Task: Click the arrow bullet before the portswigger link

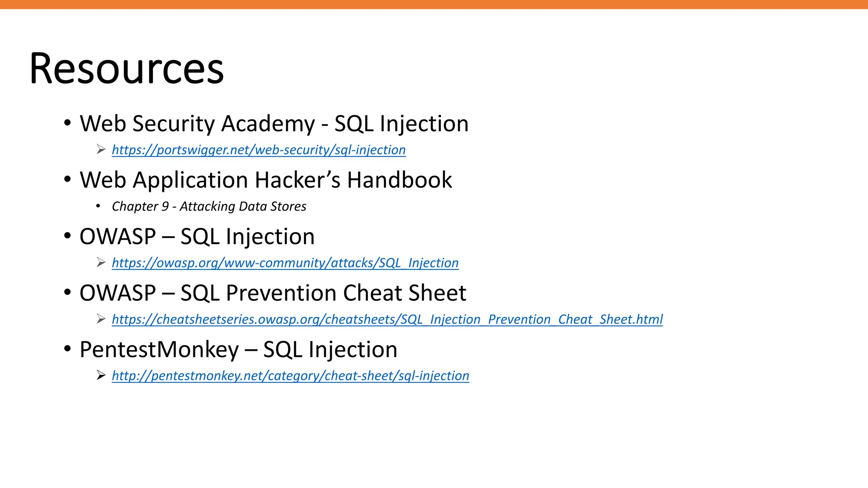Action: point(101,150)
